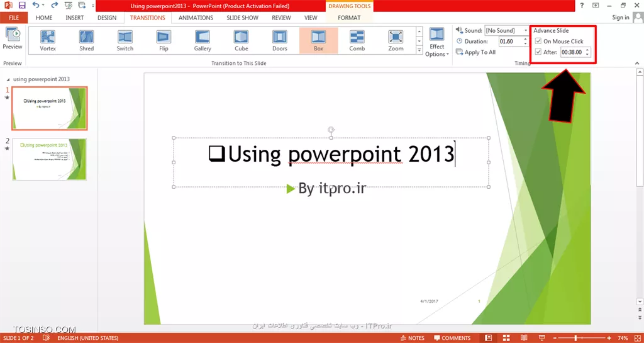The image size is (644, 343).
Task: Increase transition Duration with up arrow
Action: (525, 40)
